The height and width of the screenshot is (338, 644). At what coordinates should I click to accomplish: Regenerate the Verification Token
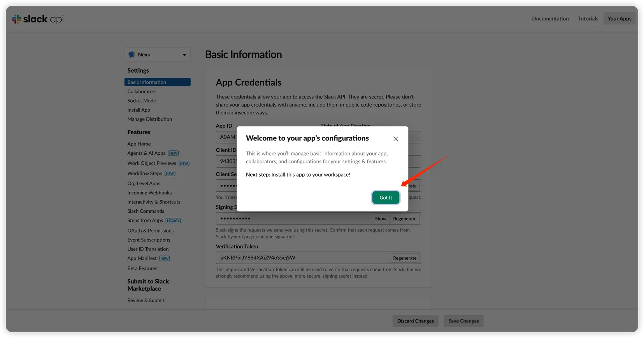pyautogui.click(x=405, y=258)
